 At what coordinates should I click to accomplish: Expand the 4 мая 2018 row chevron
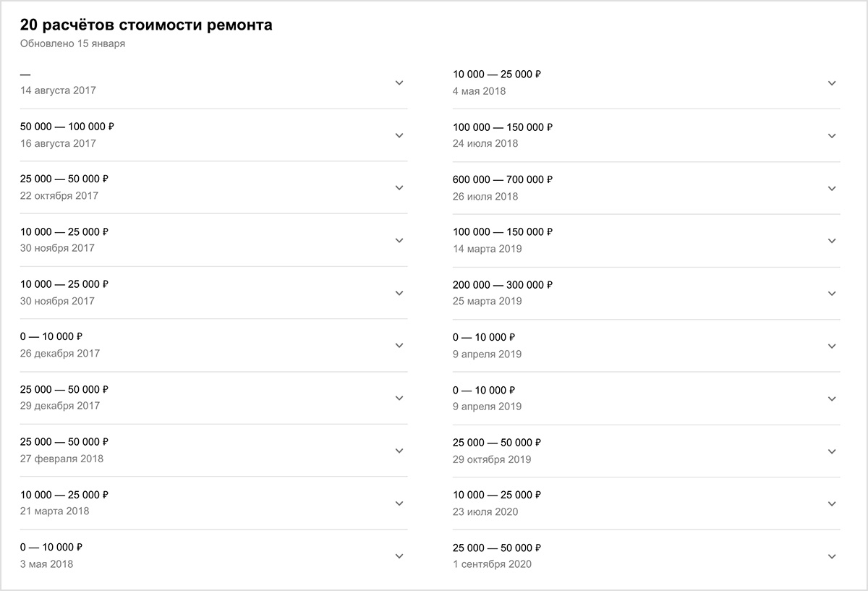click(x=832, y=83)
